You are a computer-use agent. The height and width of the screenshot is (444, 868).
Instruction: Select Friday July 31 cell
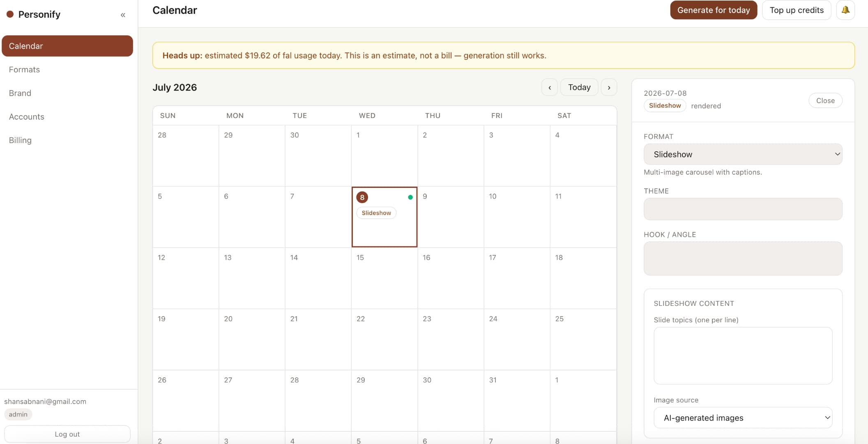click(517, 401)
